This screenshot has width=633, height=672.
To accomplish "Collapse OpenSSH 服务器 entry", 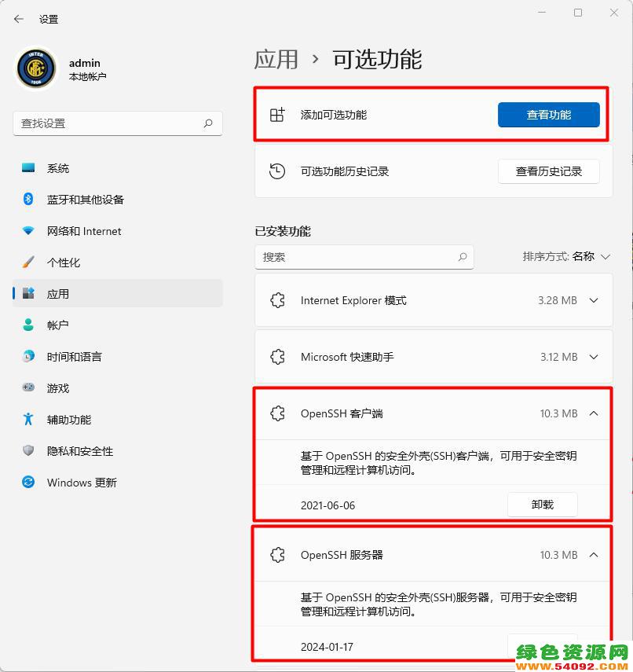I will pos(594,555).
